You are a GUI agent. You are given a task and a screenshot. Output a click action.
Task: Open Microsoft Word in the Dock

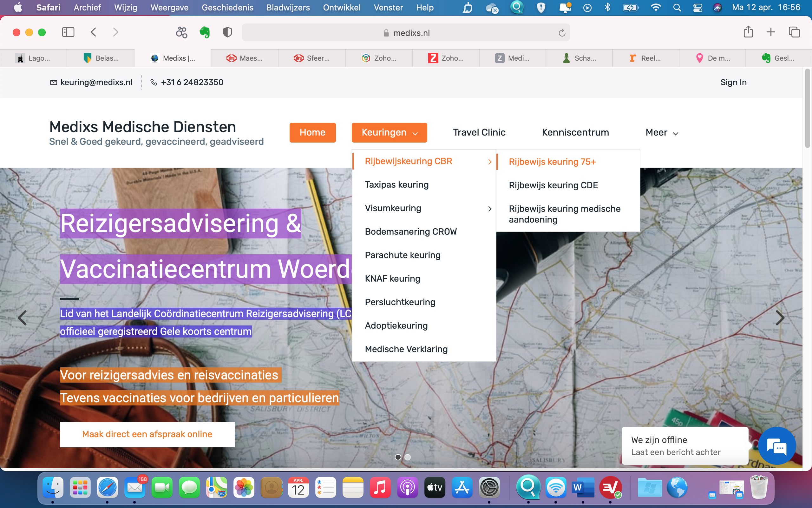pyautogui.click(x=583, y=487)
